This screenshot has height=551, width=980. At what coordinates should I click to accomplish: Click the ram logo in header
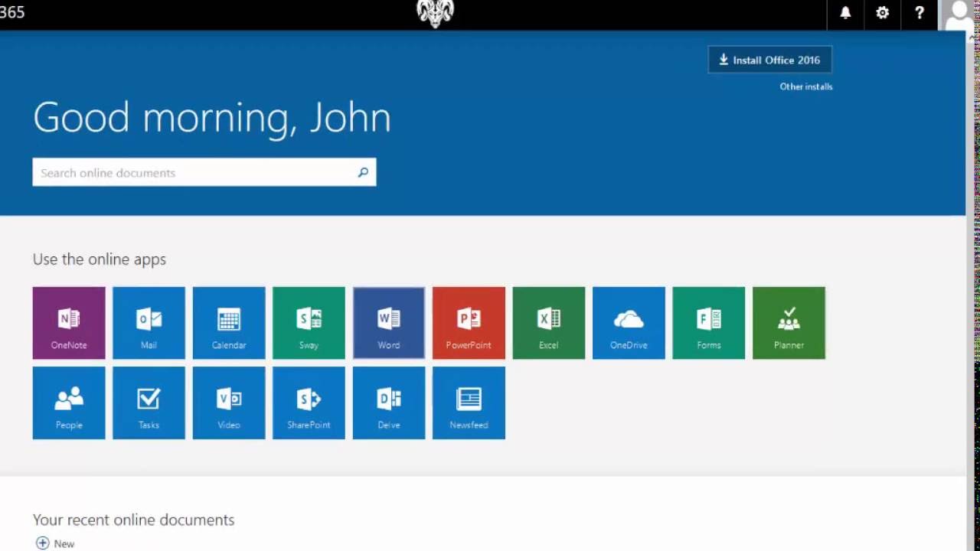click(435, 14)
